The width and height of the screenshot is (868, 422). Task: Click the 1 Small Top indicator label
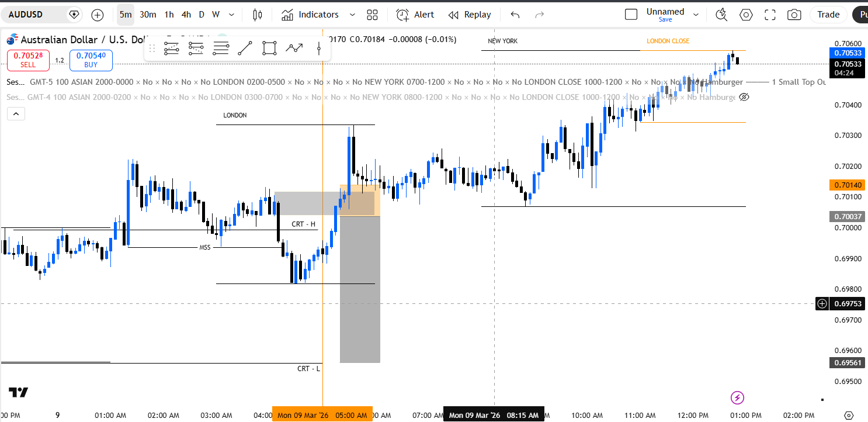(798, 82)
